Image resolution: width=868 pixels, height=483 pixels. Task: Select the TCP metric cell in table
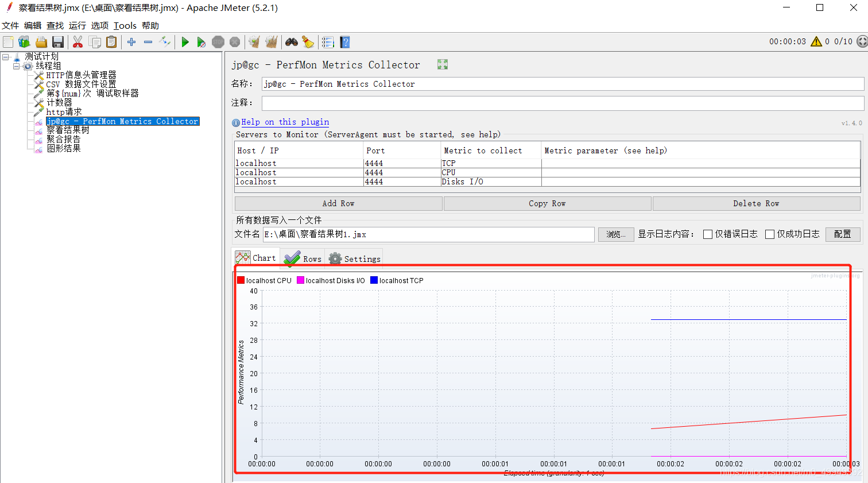click(x=491, y=164)
